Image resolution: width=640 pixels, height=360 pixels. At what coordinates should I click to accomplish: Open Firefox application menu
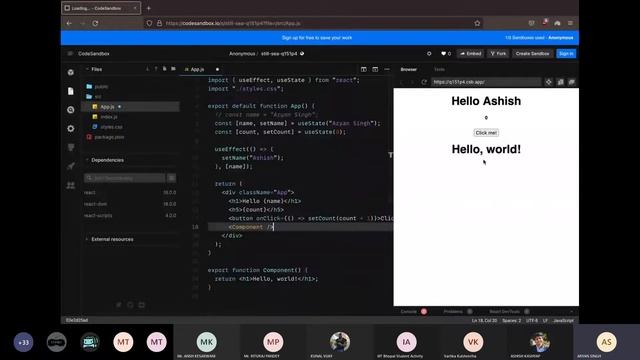coord(570,23)
